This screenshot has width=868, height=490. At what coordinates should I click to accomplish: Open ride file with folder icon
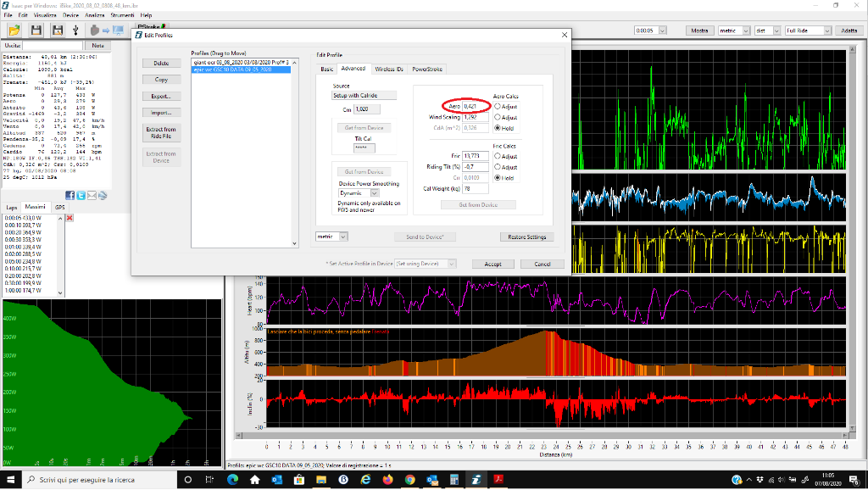[14, 31]
